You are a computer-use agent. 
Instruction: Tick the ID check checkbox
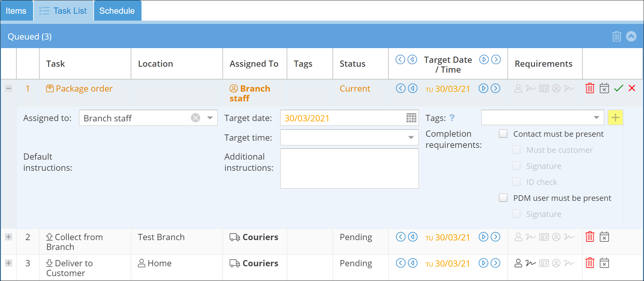point(516,182)
